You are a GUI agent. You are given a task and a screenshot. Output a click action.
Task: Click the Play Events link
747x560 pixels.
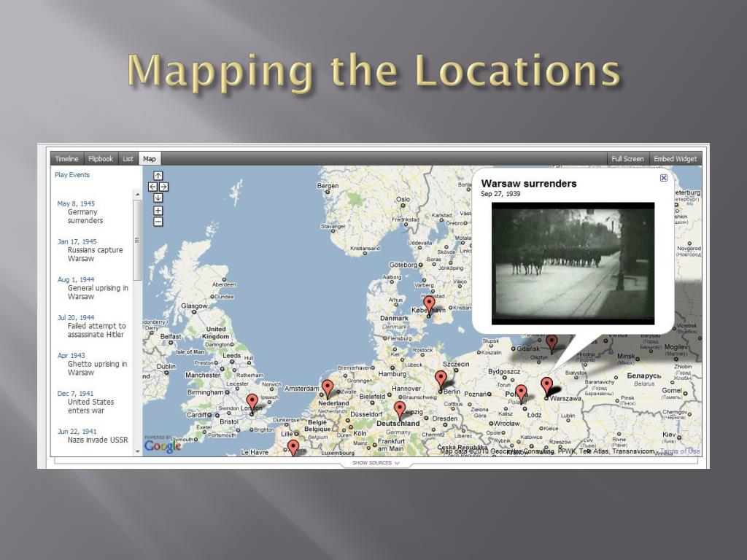[72, 175]
